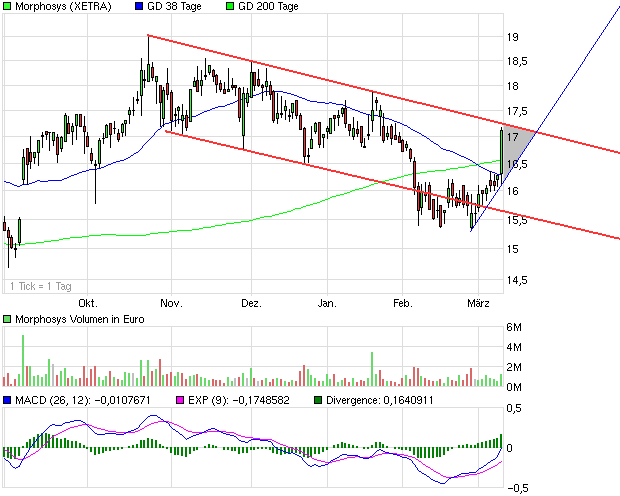
Task: Click the green Morphosys (XETRA) legend swatch
Action: [x=7, y=6]
